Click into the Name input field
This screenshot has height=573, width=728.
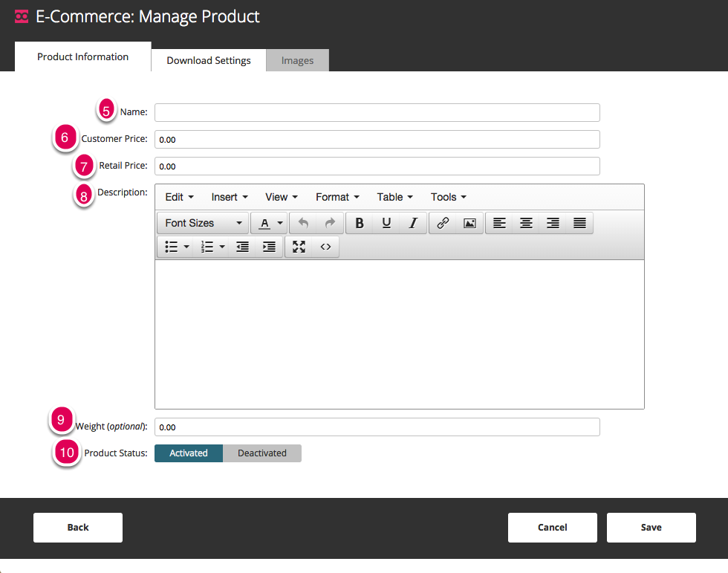pos(377,112)
